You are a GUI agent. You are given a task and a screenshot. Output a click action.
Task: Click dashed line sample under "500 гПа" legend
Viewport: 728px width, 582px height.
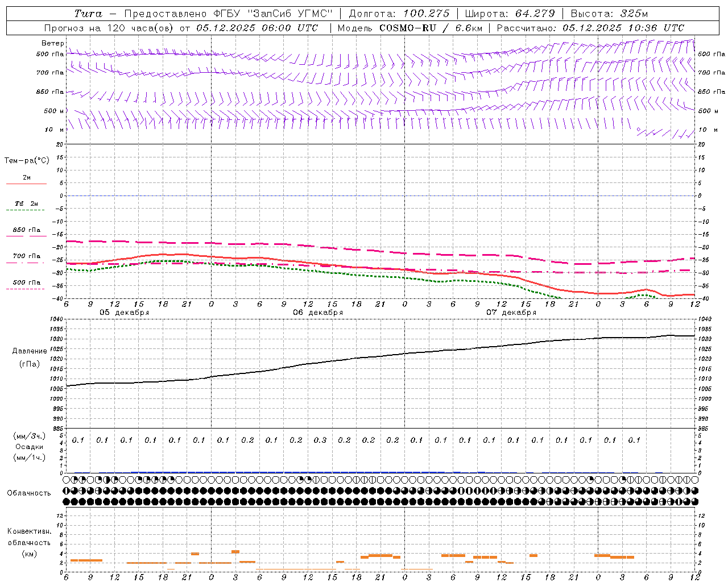point(26,289)
